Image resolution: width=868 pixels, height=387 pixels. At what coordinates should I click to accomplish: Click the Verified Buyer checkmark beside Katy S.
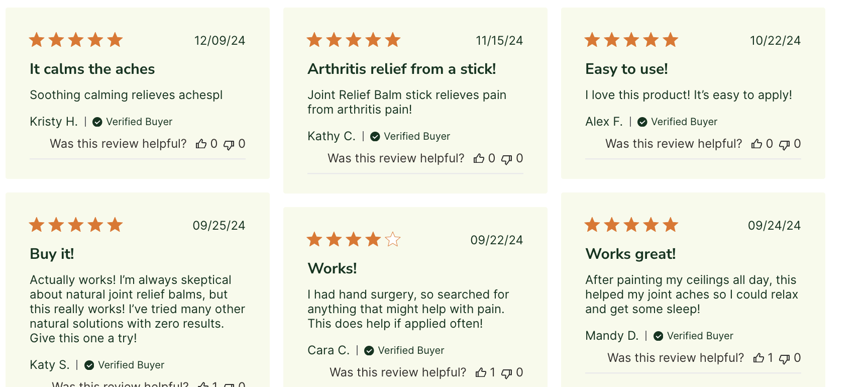pos(89,365)
